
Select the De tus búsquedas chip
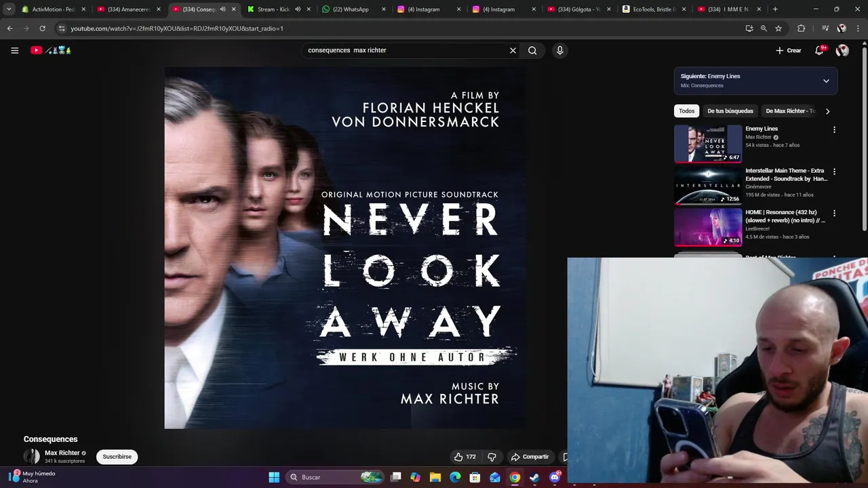pos(730,111)
